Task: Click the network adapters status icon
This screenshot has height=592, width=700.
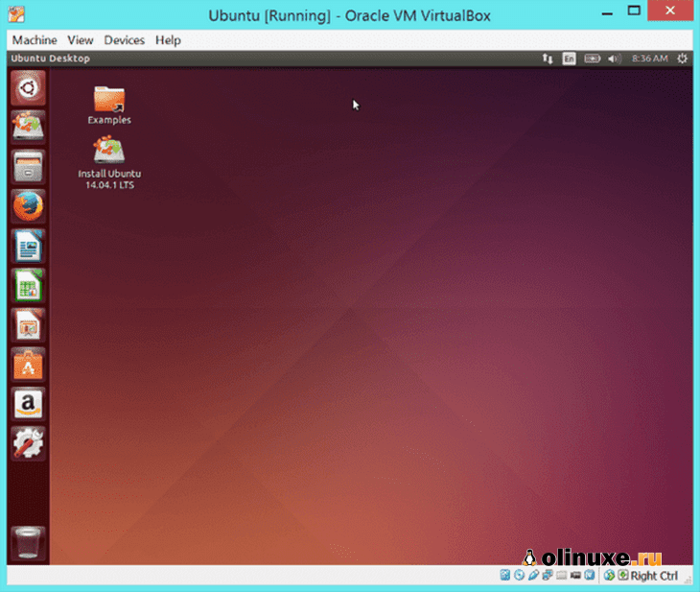Action: click(x=548, y=575)
